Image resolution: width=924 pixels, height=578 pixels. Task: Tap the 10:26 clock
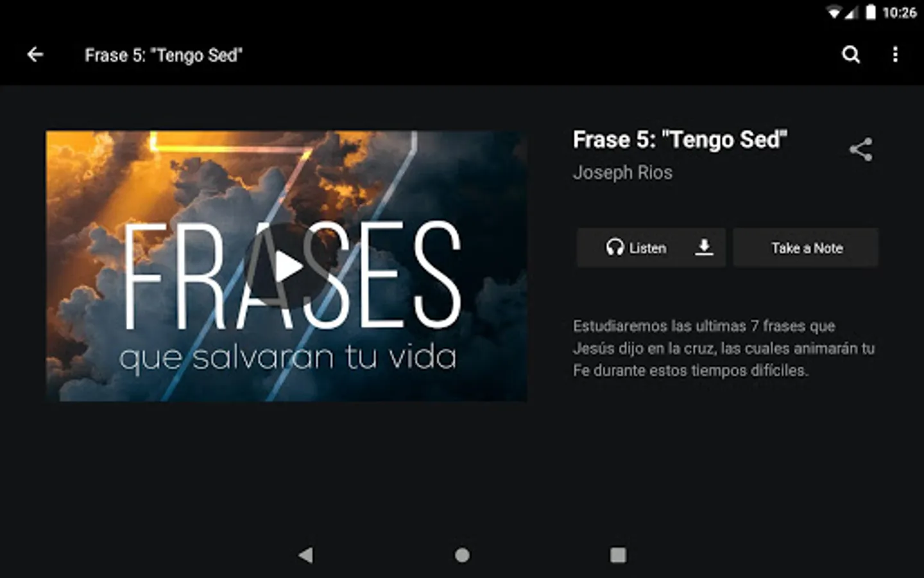coord(899,12)
